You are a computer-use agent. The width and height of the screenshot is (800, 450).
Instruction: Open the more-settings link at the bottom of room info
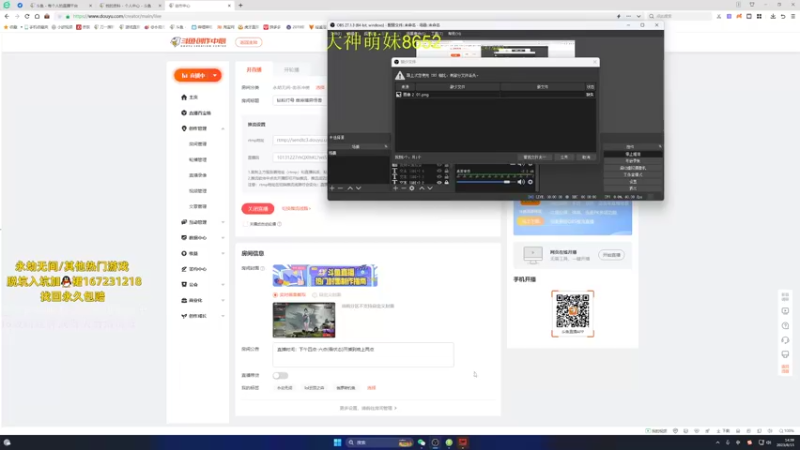tap(368, 408)
